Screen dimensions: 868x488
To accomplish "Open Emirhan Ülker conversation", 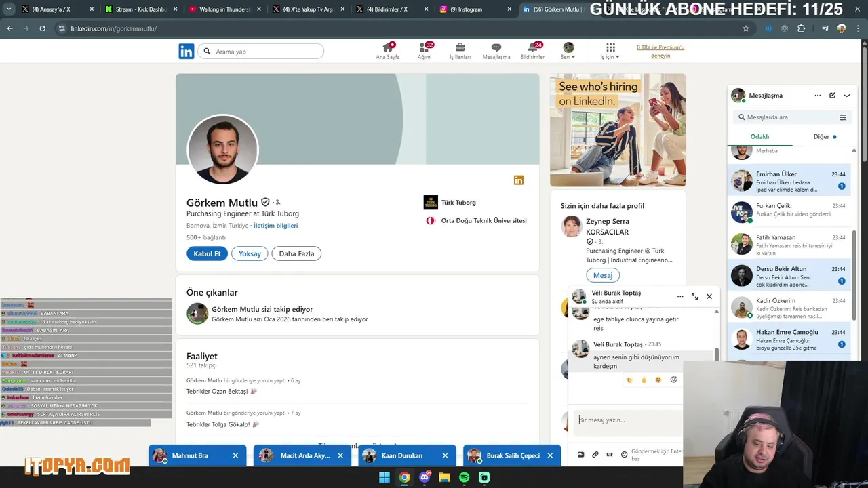I will click(x=789, y=181).
